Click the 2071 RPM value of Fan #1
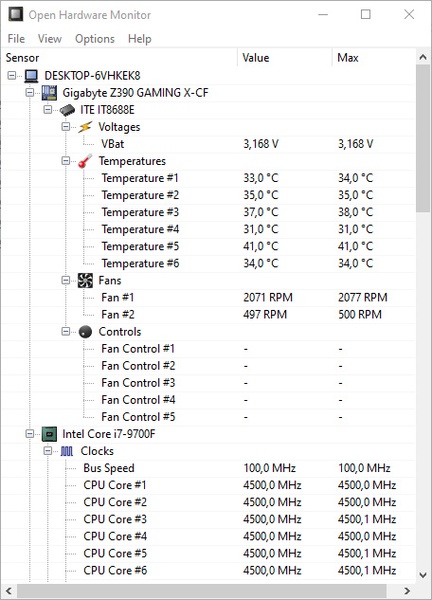Viewport: 432px width, 600px height. click(268, 298)
